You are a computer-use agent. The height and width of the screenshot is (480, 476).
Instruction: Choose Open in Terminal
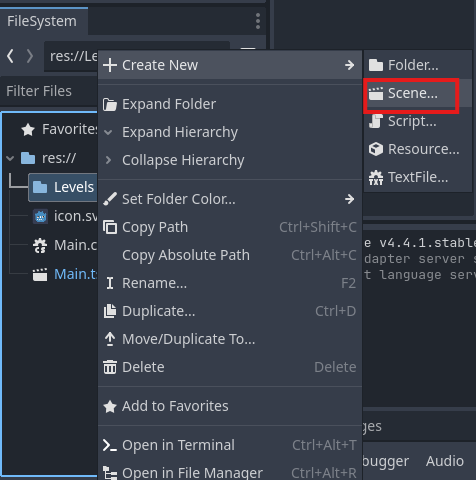pos(230,445)
